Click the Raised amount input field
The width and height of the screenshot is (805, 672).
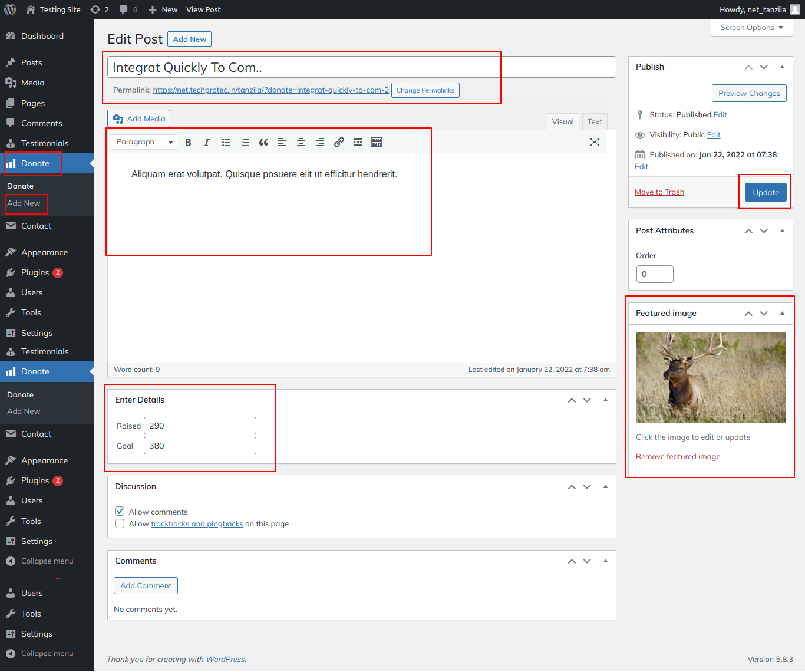click(200, 426)
